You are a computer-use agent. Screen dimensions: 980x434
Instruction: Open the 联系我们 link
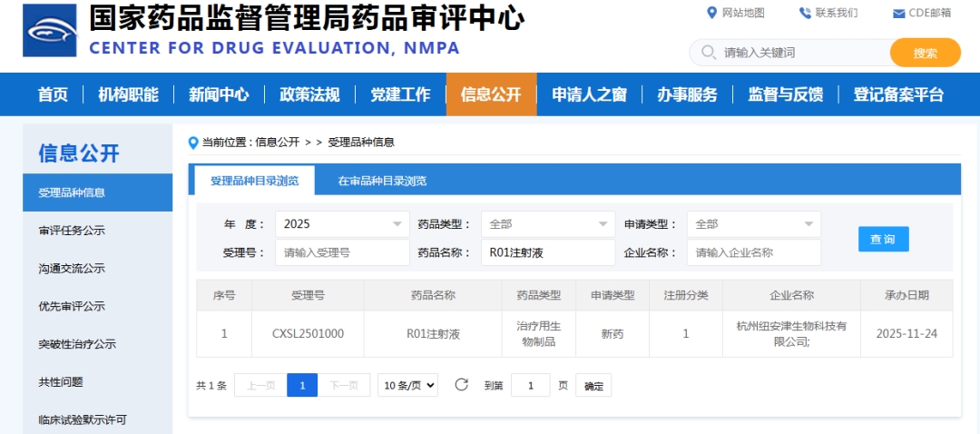[837, 13]
